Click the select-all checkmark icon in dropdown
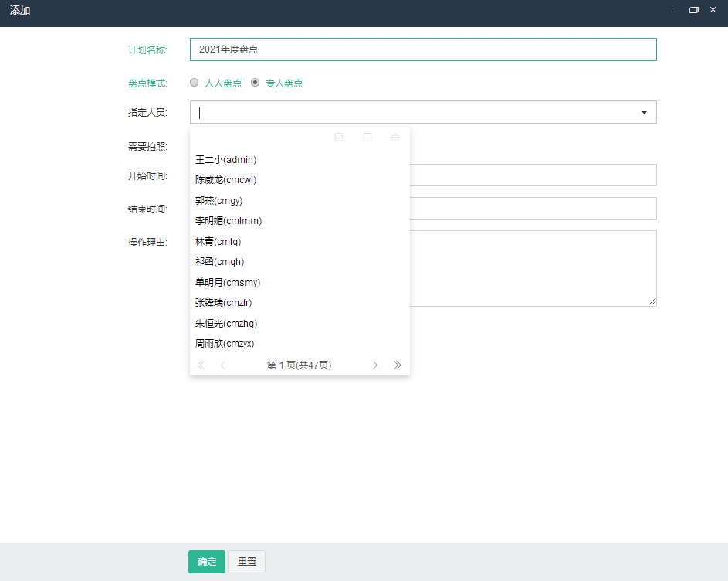728x581 pixels. click(339, 138)
